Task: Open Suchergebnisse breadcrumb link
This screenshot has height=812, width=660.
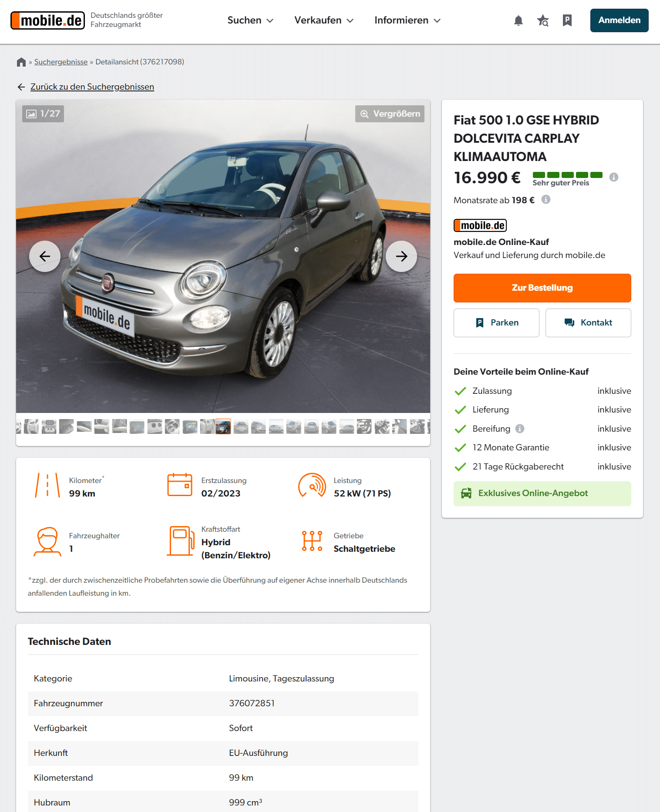Action: (x=61, y=62)
